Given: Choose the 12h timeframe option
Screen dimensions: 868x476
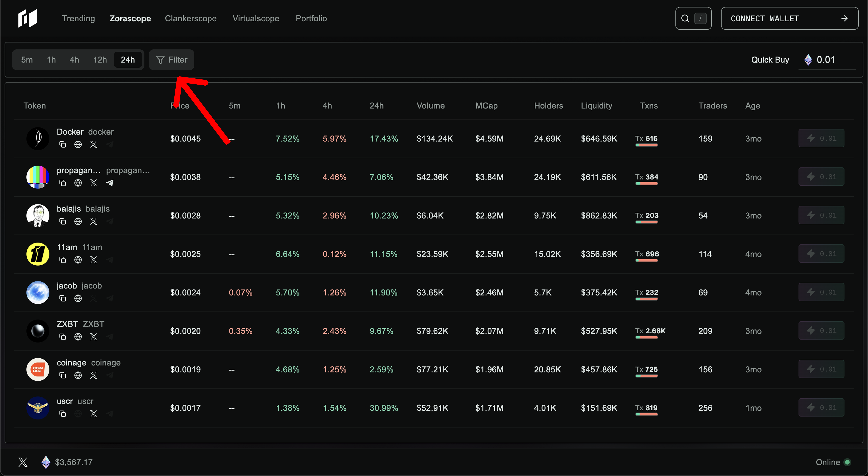Looking at the screenshot, I should coord(100,60).
